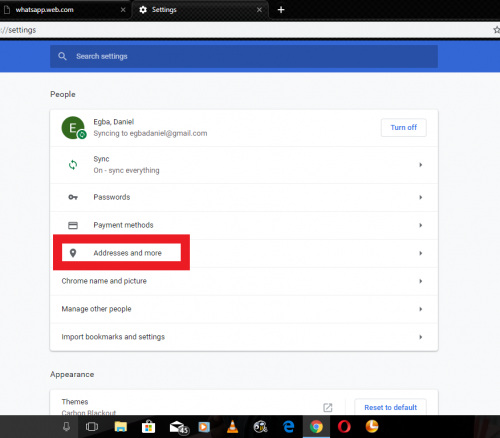Click the Settings tab gear icon
Screen dimensions: 500x438
point(143,10)
